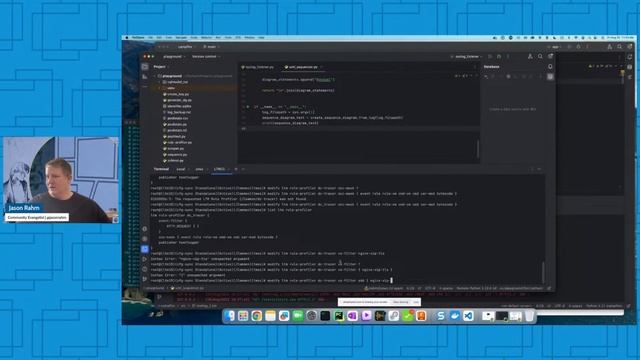Open the Notifications bell in right stripe
This screenshot has width=640, height=360.
(x=550, y=67)
